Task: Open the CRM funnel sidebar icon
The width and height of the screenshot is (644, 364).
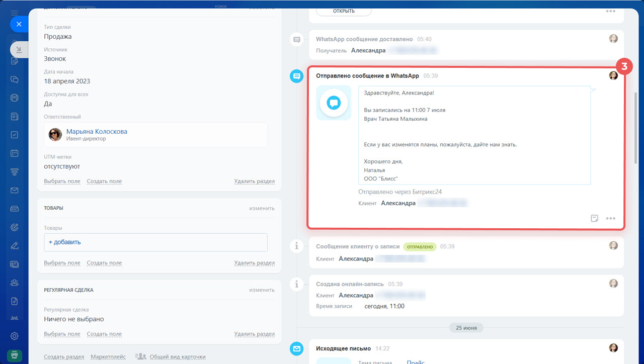Action: 15,172
